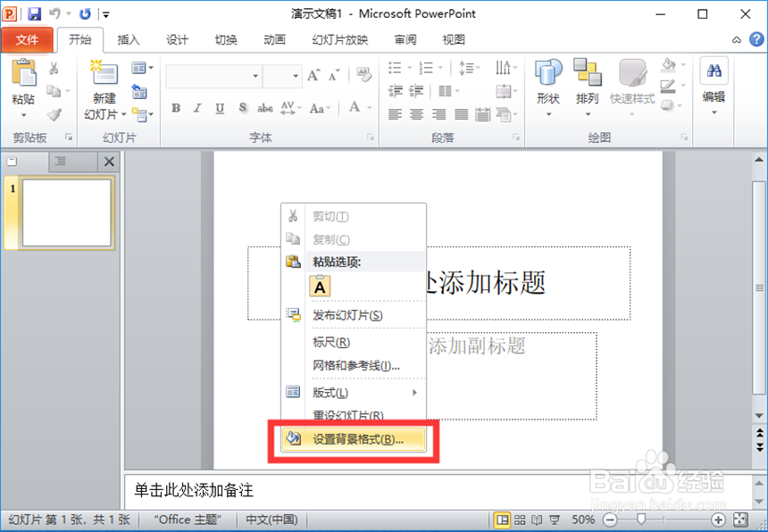Screen dimensions: 768x532
Task: Open the File tab
Action: tap(27, 39)
